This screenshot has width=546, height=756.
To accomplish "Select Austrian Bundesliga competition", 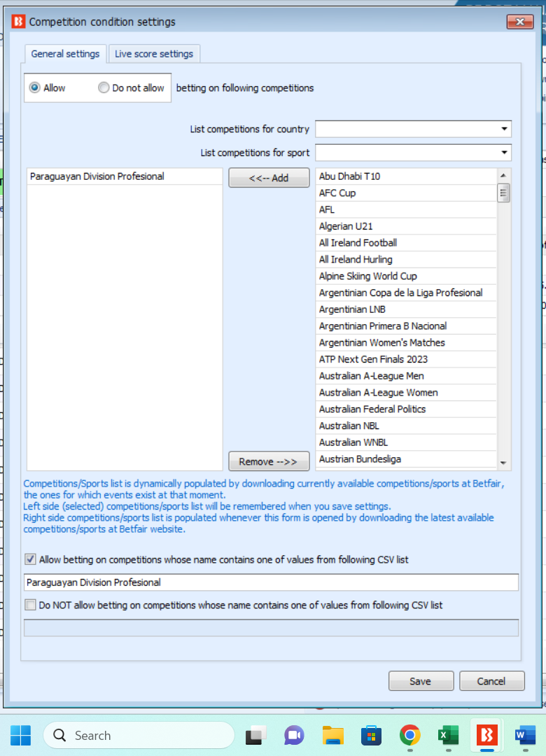I will coord(406,459).
